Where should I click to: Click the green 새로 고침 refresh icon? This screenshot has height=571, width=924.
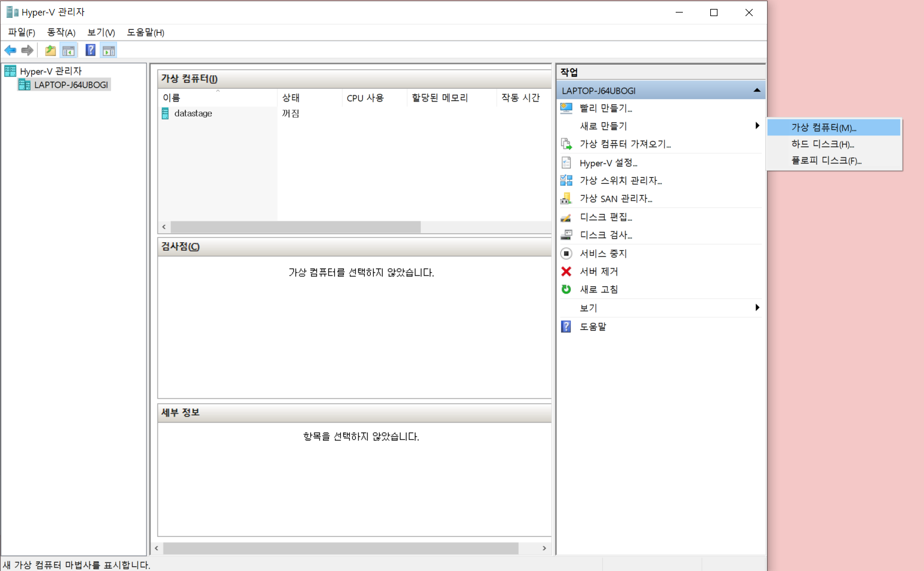tap(566, 289)
